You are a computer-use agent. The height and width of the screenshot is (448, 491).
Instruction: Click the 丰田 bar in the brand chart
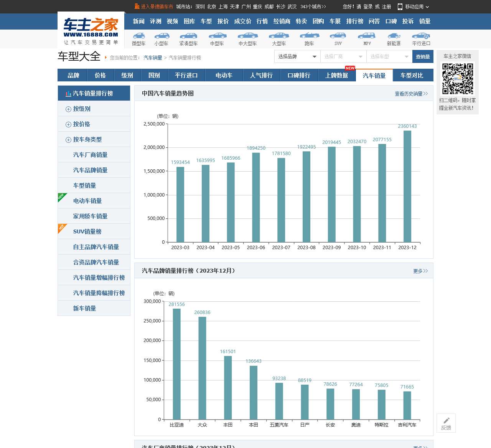tap(228, 388)
